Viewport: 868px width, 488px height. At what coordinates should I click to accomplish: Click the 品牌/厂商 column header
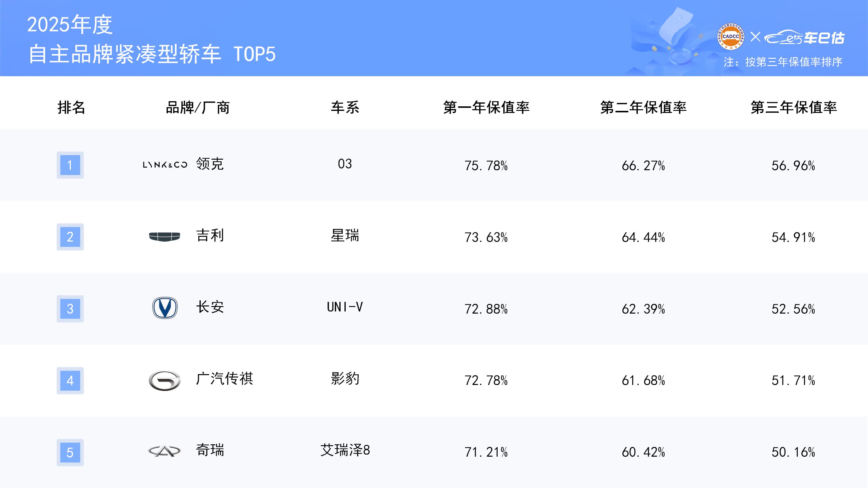(x=198, y=108)
